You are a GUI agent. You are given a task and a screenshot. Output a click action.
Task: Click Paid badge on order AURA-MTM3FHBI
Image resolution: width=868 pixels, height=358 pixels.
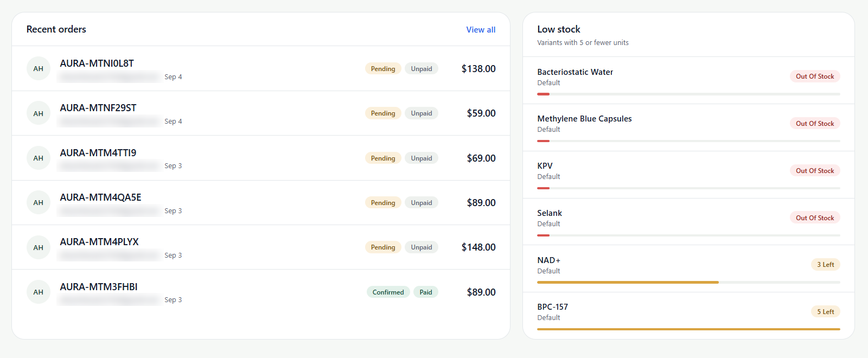click(x=426, y=292)
